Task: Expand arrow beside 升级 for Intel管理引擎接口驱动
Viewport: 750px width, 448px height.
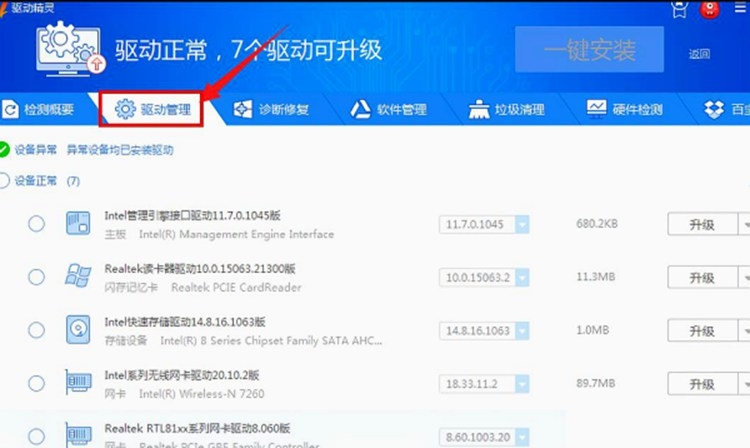Action: tap(745, 224)
